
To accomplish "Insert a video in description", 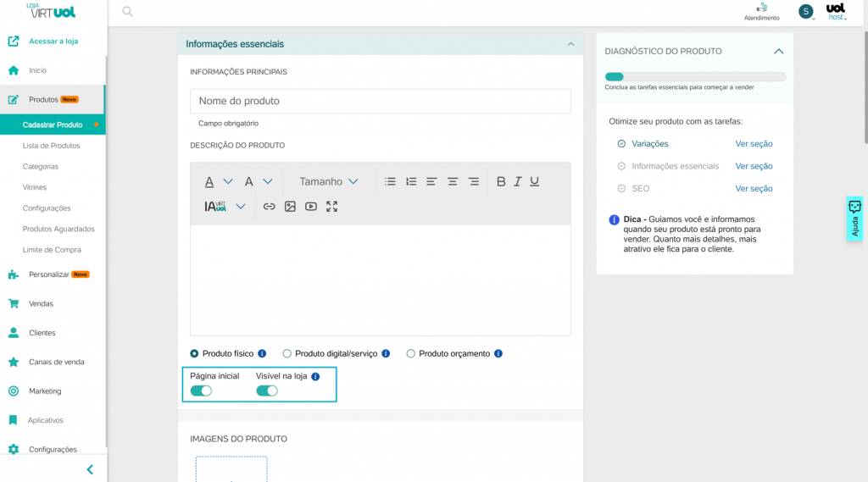I will pos(311,207).
